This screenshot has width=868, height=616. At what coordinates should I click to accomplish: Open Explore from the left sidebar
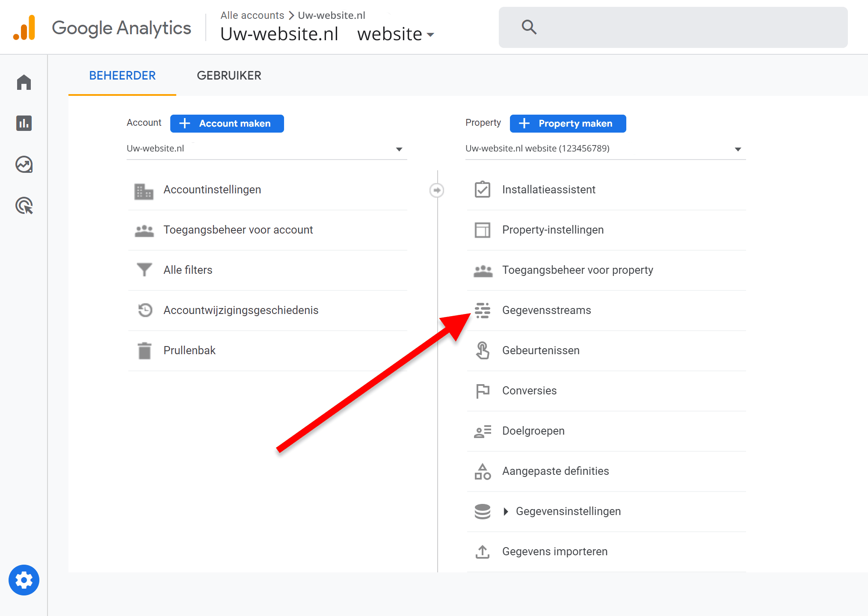pos(24,165)
